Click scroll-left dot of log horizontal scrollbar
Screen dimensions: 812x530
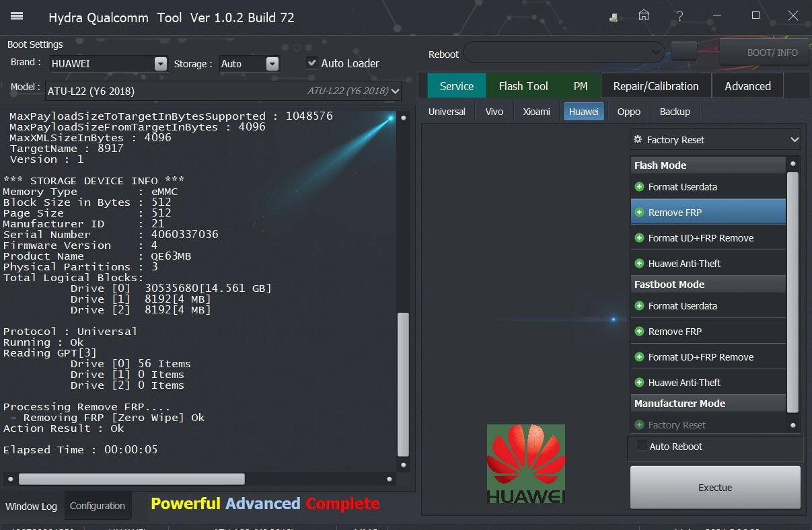point(10,480)
